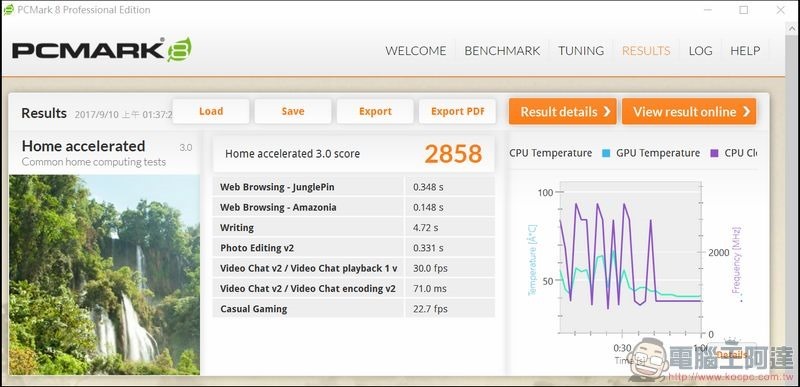Click the waterfall benchmark thumbnail
This screenshot has height=387, width=800.
[104, 275]
